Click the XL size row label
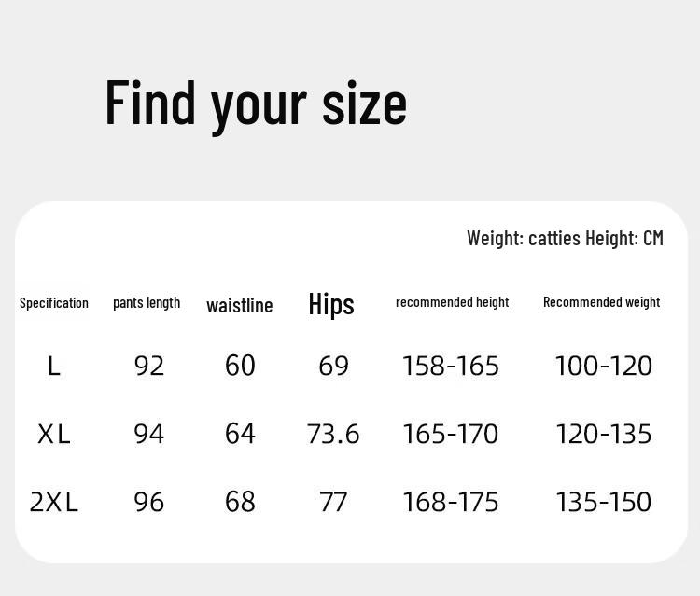 54,435
